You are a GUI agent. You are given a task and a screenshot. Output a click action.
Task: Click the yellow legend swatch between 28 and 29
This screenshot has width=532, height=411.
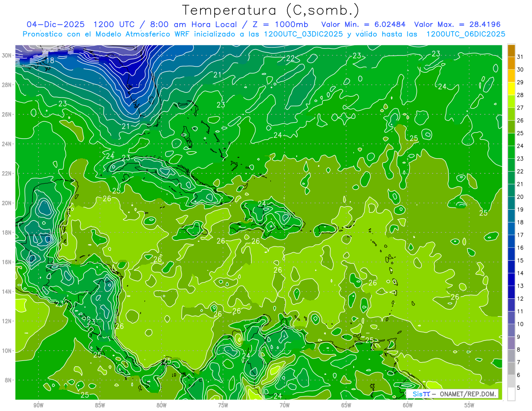click(511, 89)
